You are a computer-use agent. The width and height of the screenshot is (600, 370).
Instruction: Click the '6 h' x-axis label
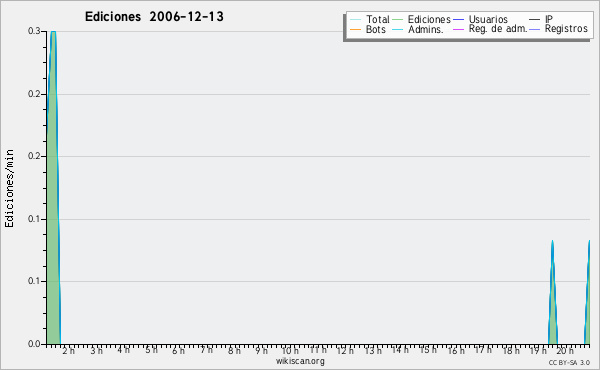(x=178, y=351)
